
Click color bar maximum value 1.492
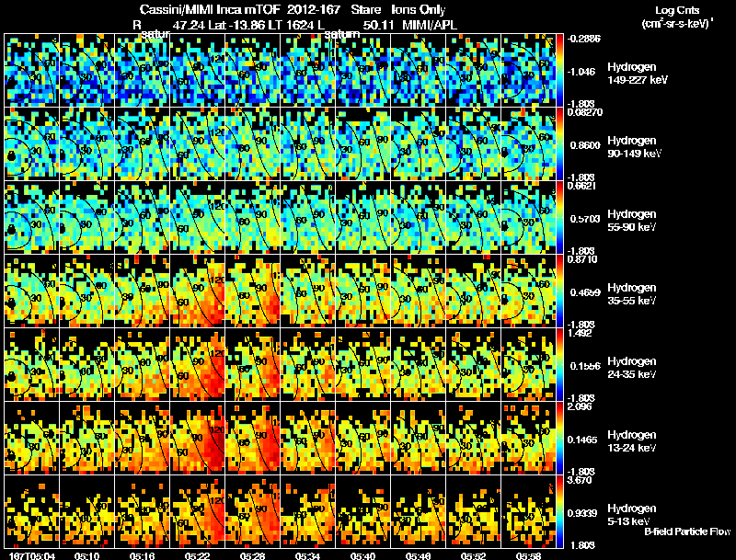coord(580,333)
